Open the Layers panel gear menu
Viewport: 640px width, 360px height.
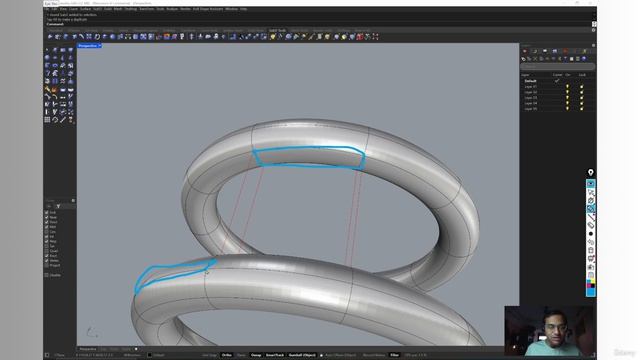click(x=593, y=45)
